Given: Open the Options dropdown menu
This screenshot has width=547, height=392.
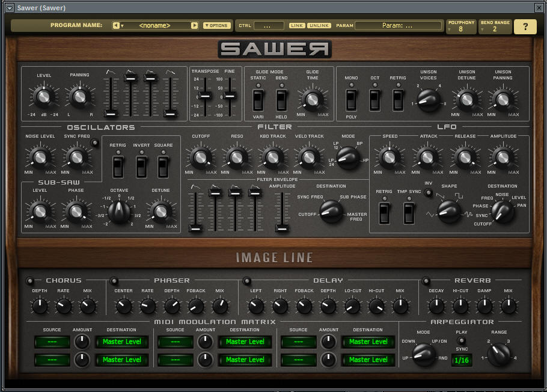Looking at the screenshot, I should pos(216,26).
